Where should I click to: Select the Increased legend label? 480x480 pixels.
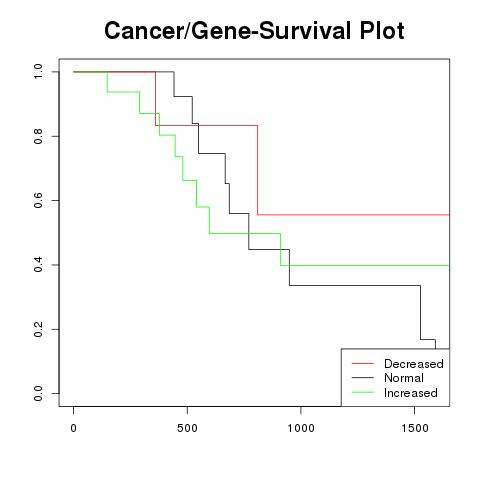tap(411, 393)
